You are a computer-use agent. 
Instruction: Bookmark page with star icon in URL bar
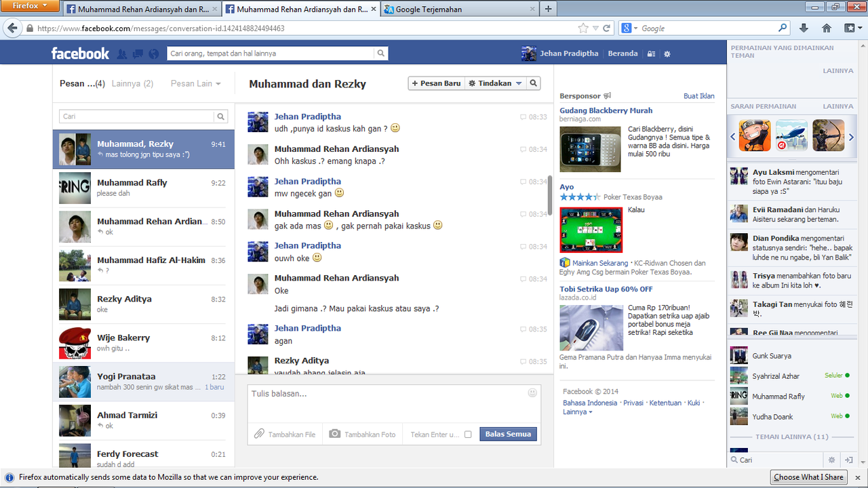(x=583, y=28)
